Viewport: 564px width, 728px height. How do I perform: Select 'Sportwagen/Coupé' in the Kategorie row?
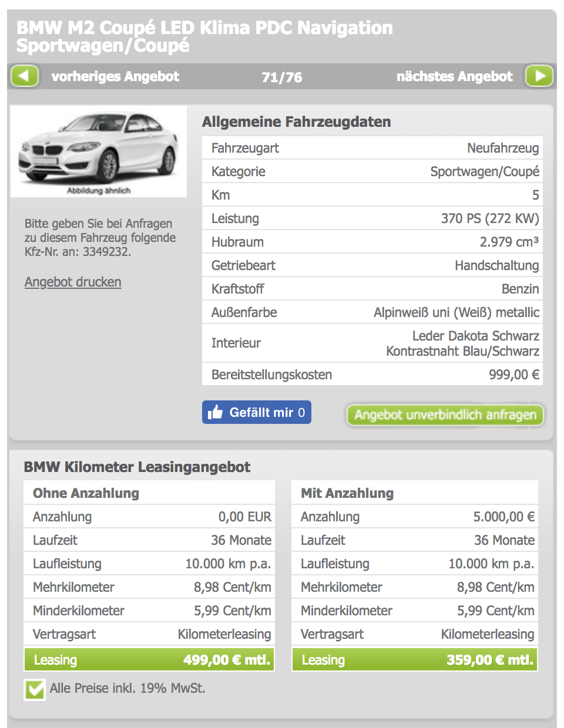point(485,171)
